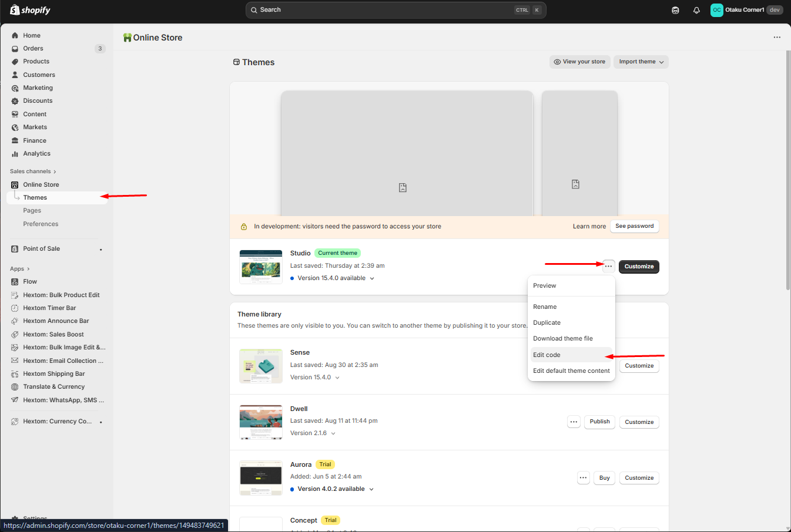
Task: Expand Studio Version 15.4.0 available chevron
Action: pyautogui.click(x=372, y=279)
